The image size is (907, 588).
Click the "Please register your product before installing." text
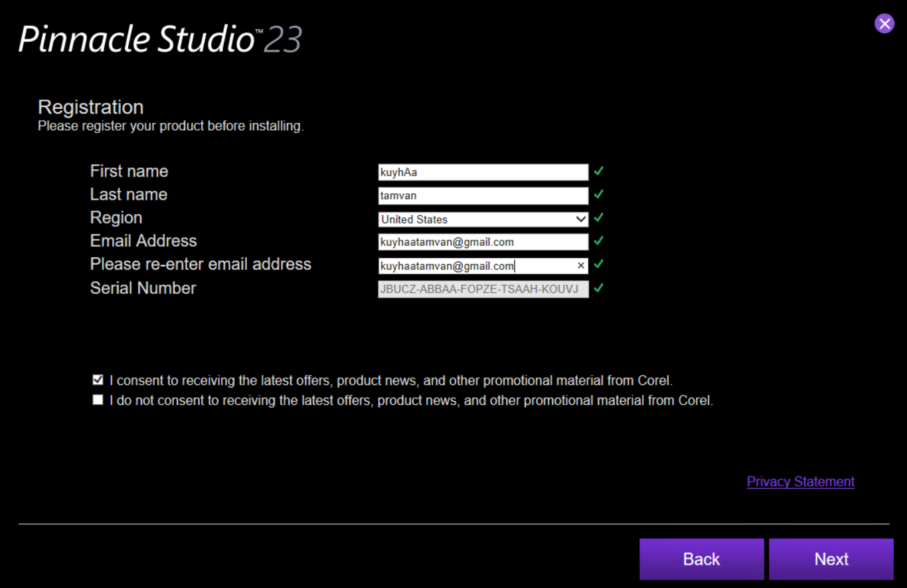tap(171, 126)
